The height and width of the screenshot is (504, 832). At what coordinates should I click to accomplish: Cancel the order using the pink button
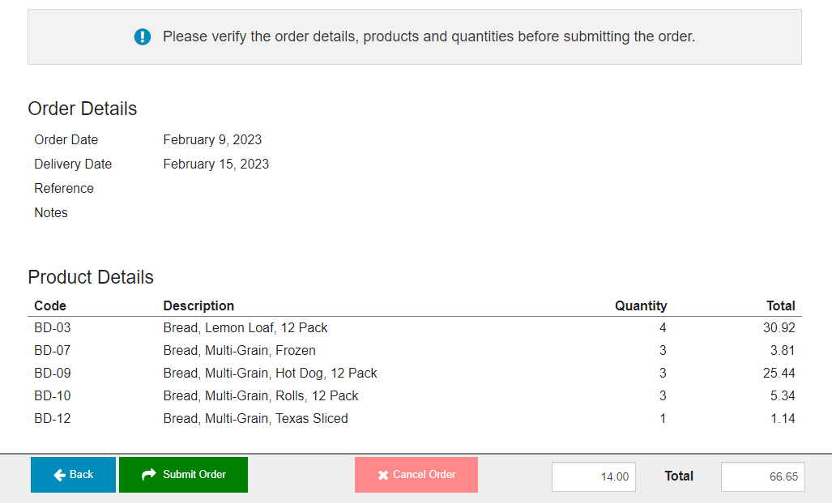tap(416, 475)
